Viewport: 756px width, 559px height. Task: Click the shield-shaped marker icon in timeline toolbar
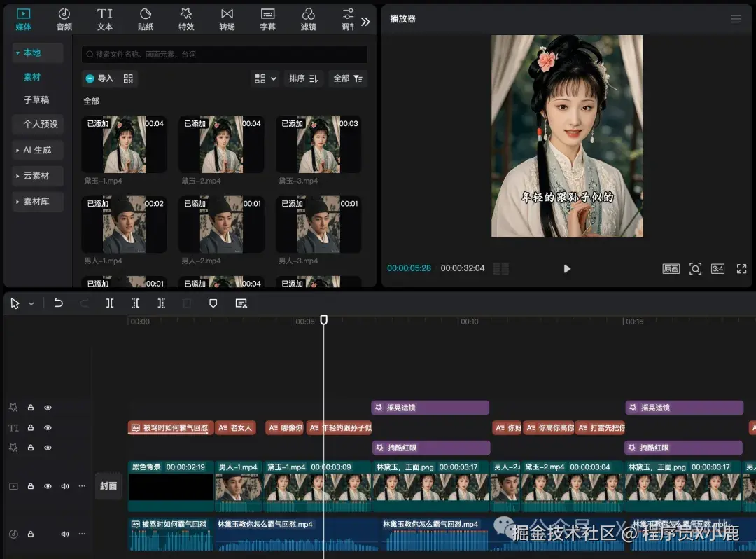[213, 303]
